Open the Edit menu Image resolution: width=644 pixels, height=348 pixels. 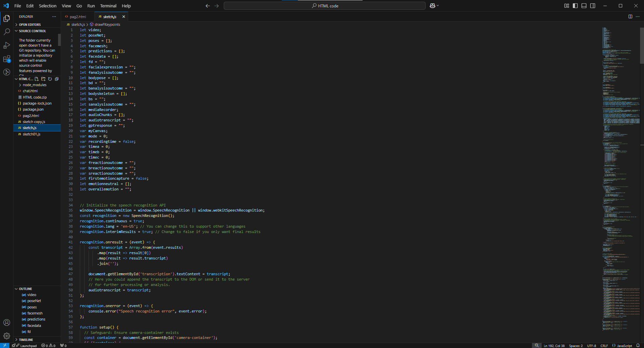click(x=30, y=6)
